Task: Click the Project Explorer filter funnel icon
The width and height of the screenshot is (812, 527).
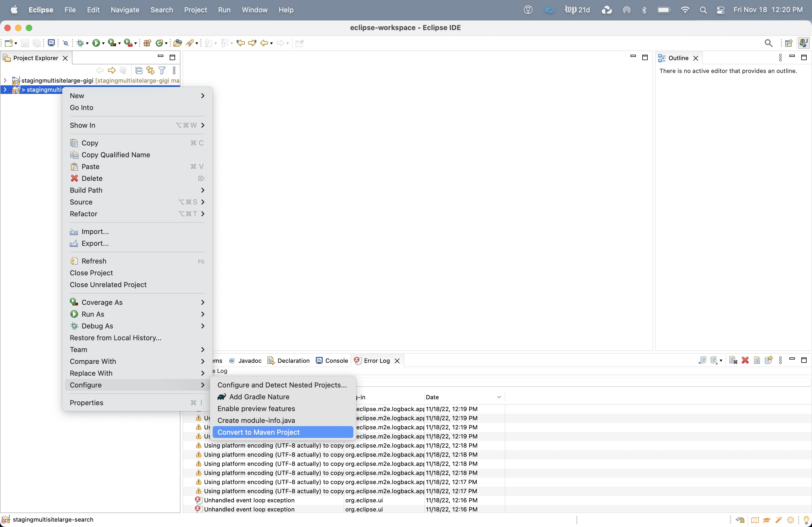Action: (x=162, y=71)
